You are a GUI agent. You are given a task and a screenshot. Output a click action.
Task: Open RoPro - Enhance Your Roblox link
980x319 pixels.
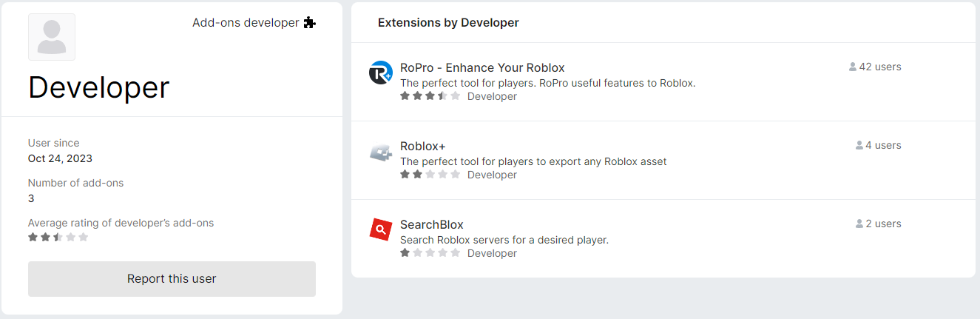(x=482, y=68)
